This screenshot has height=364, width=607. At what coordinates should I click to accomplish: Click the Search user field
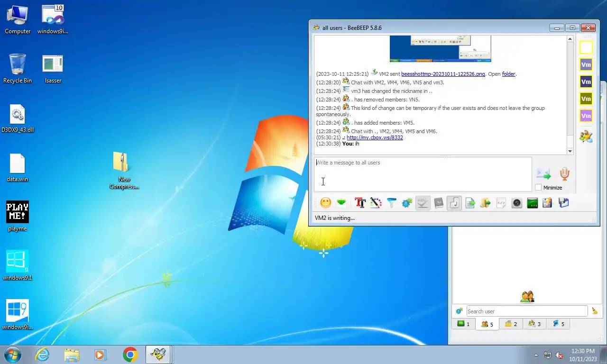pos(527,311)
